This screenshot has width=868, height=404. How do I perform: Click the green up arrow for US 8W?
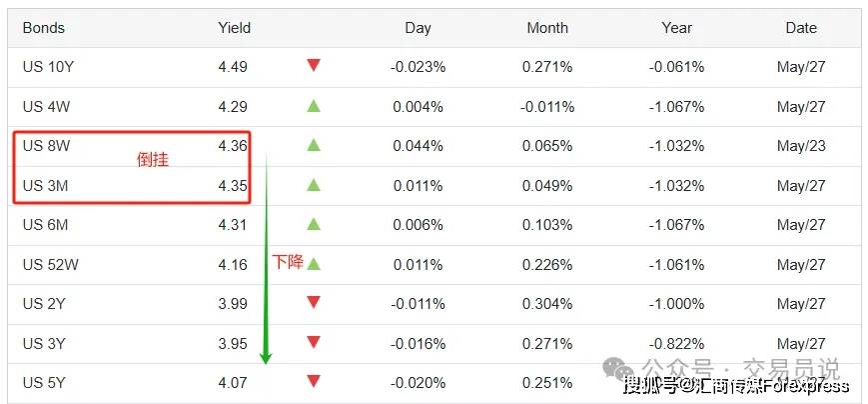[x=314, y=145]
